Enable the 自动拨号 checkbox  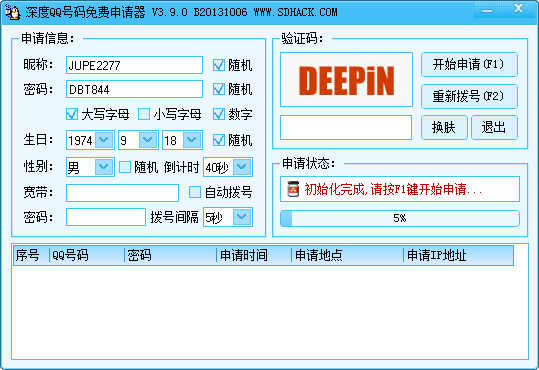point(195,192)
